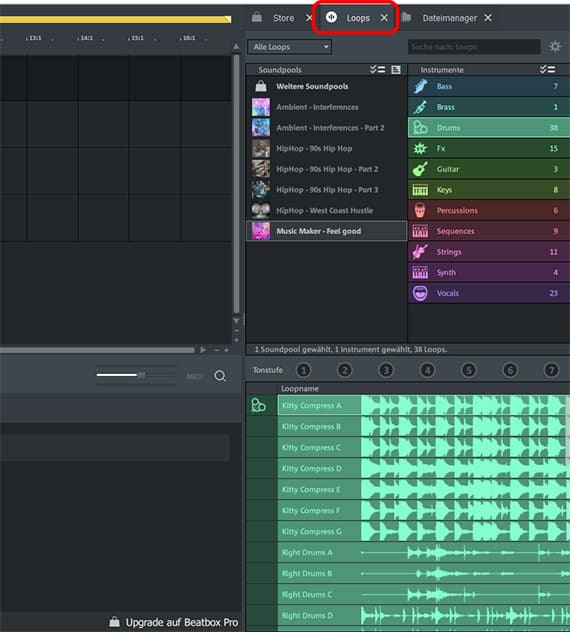The height and width of the screenshot is (632, 570).
Task: Select HipHop - West Coast Hustle soundpool
Action: pos(326,210)
